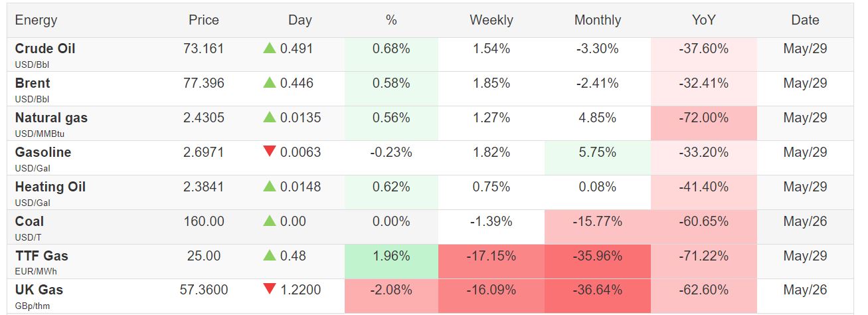This screenshot has height=315, width=868.
Task: Click the TTF Gas monthly -35.96% cell
Action: coord(597,256)
